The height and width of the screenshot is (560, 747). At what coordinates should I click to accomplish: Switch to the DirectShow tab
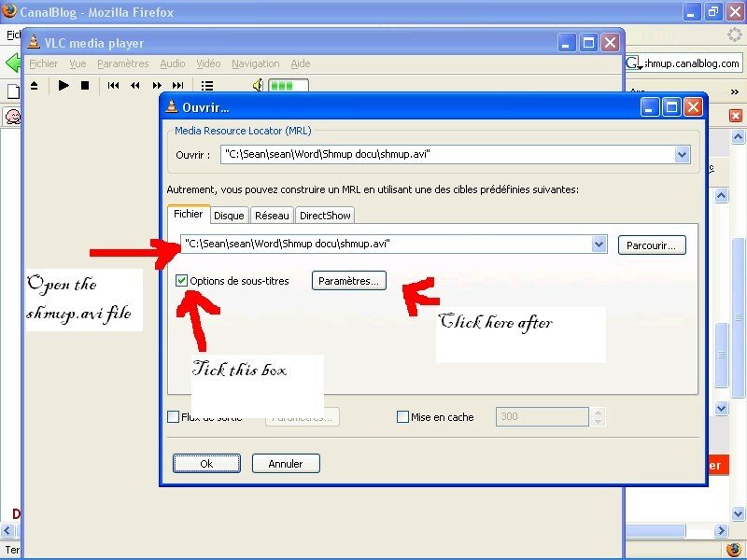coord(325,216)
